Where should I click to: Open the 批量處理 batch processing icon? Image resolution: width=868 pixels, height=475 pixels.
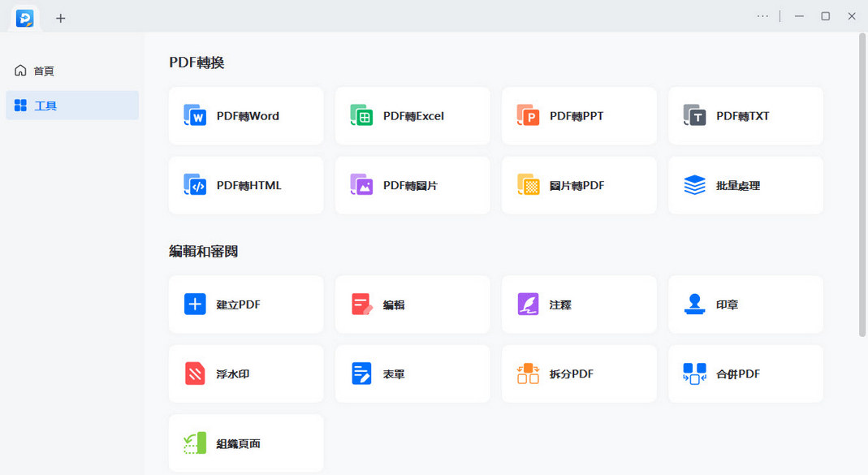pyautogui.click(x=694, y=185)
